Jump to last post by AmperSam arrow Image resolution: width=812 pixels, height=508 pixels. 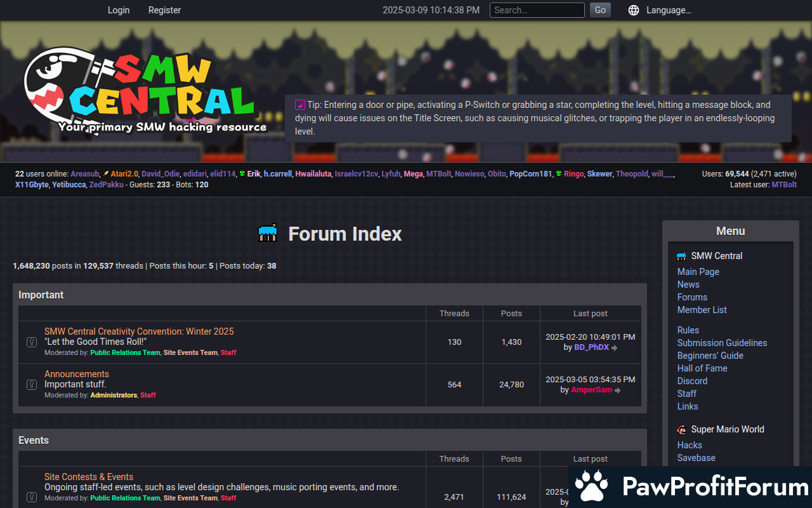(618, 391)
